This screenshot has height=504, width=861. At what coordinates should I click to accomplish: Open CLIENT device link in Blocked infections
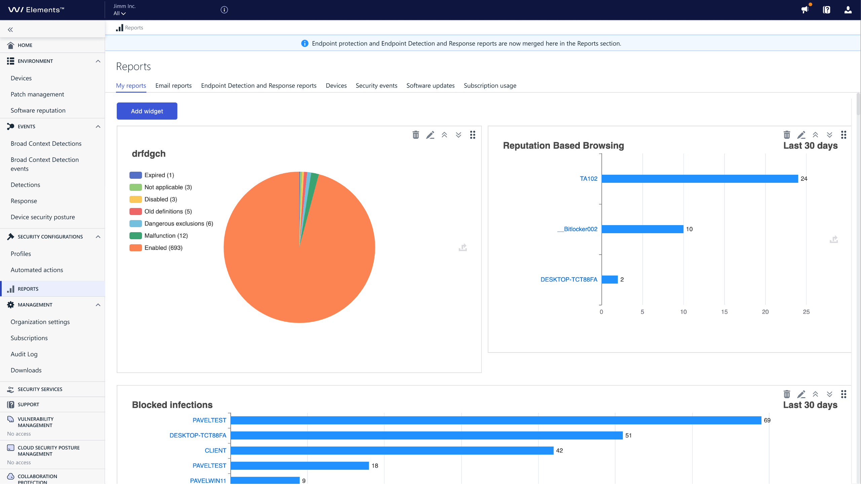(x=215, y=451)
